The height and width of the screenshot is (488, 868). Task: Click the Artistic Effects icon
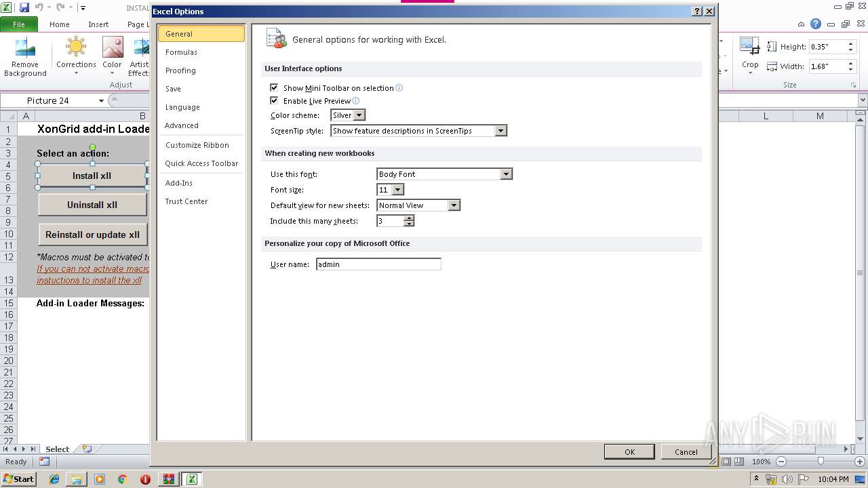141,47
